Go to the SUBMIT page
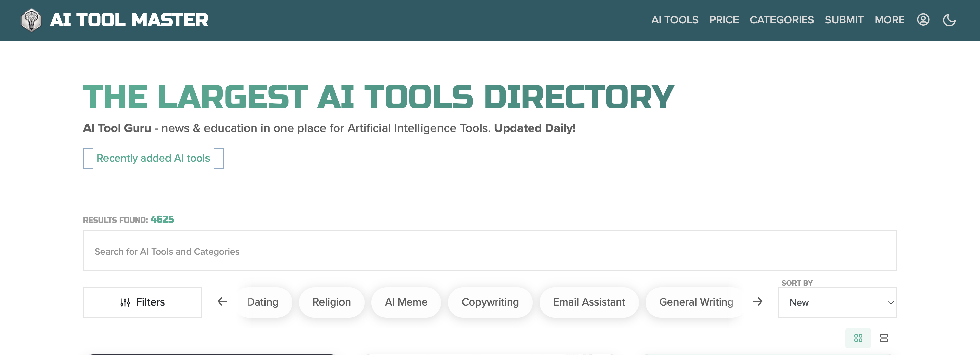The height and width of the screenshot is (355, 980). coord(844,20)
